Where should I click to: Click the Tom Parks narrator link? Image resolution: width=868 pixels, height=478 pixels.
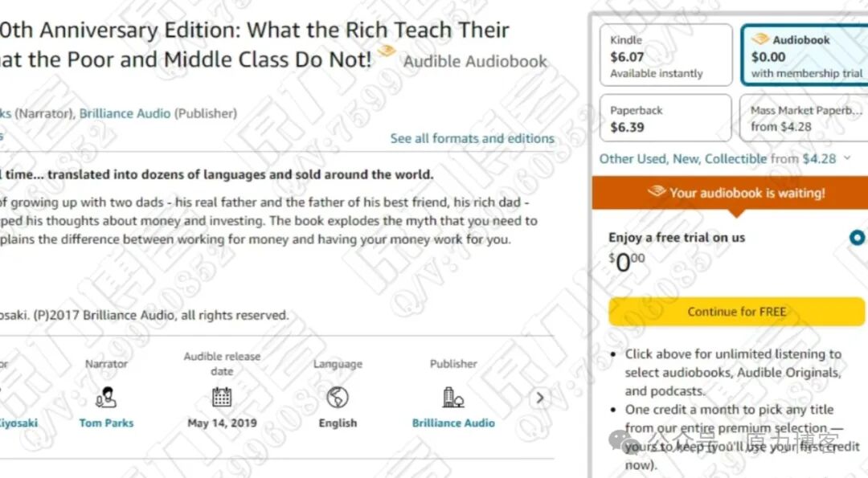coord(106,423)
